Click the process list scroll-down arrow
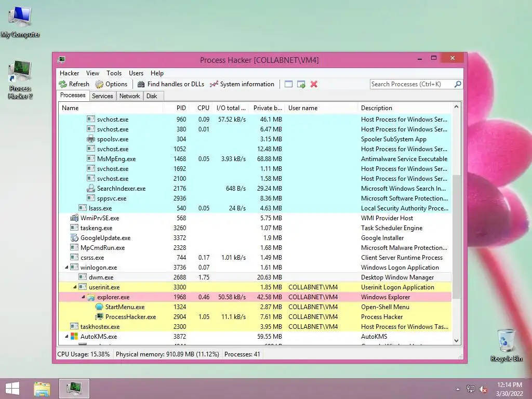 point(456,341)
